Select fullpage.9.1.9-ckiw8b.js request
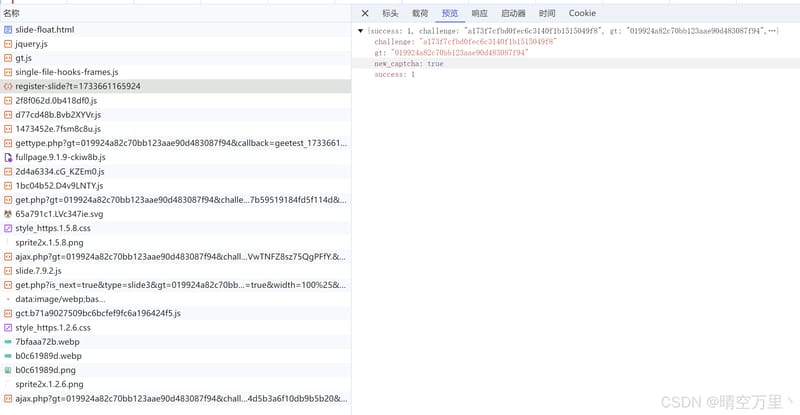This screenshot has height=415, width=800. tap(176, 157)
